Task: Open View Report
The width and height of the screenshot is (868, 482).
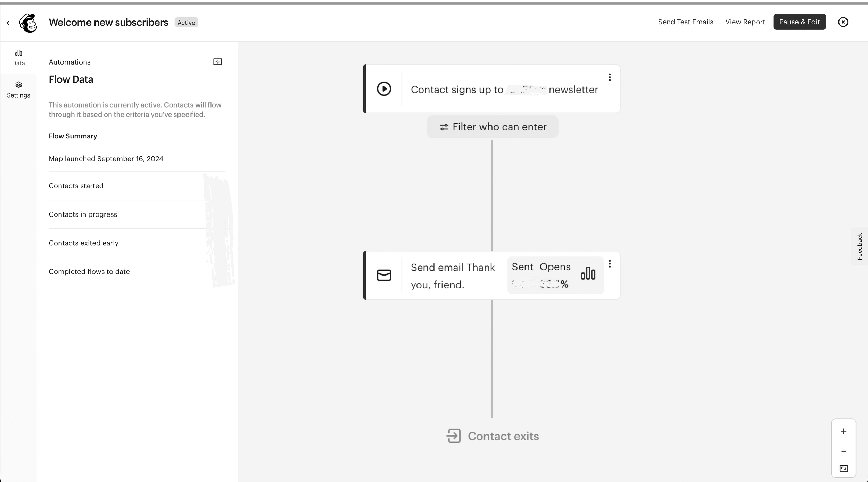Action: [745, 22]
